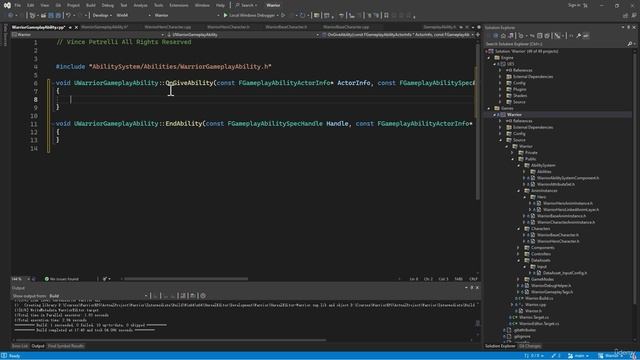Select the UE5 Shaders folder
This screenshot has width=640, height=360.
[x=520, y=96]
